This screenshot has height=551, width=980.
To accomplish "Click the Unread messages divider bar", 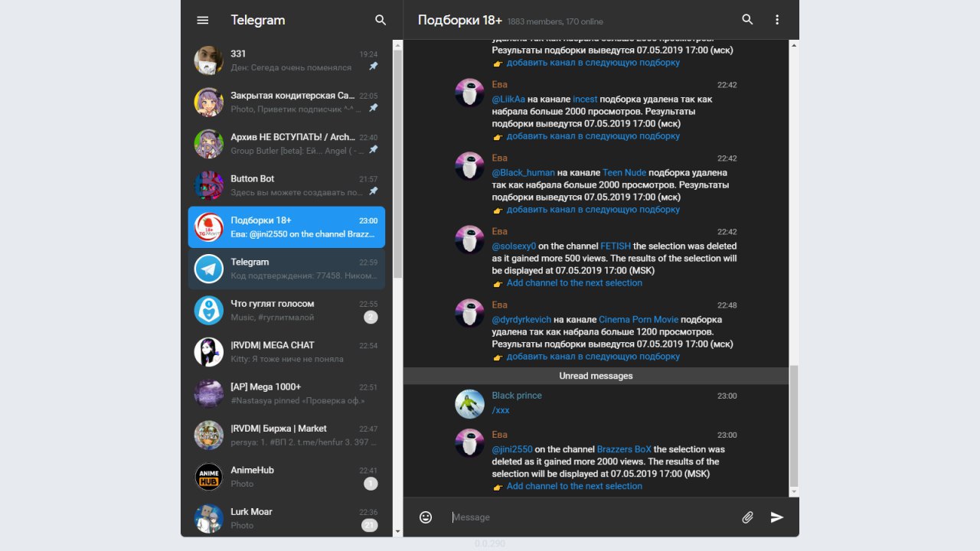I will point(596,376).
